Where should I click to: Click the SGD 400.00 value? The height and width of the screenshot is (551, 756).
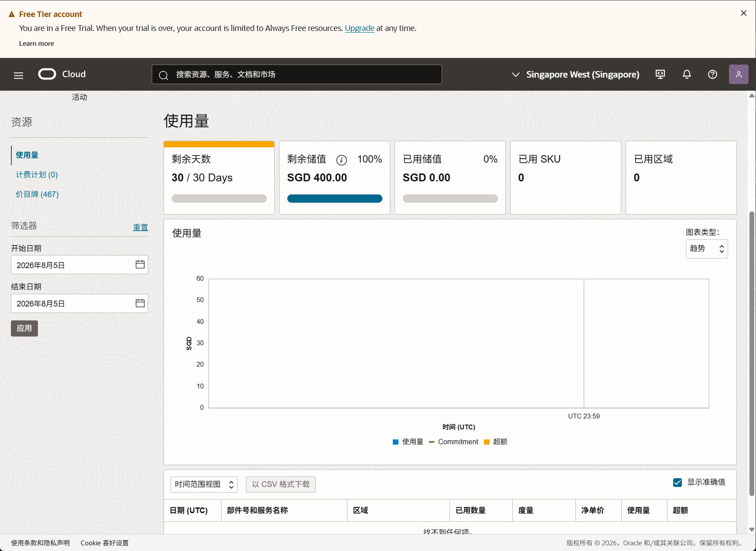pyautogui.click(x=317, y=178)
